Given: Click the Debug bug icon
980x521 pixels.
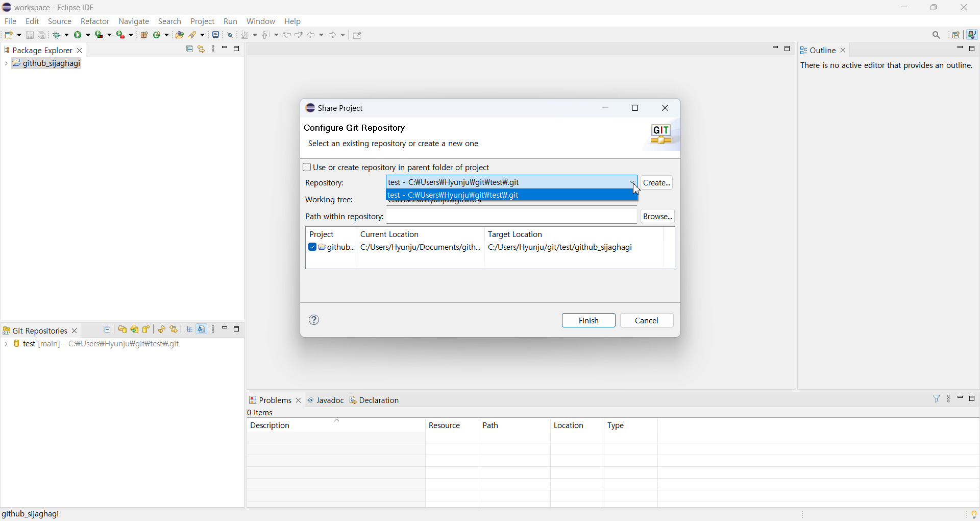Looking at the screenshot, I should [58, 35].
